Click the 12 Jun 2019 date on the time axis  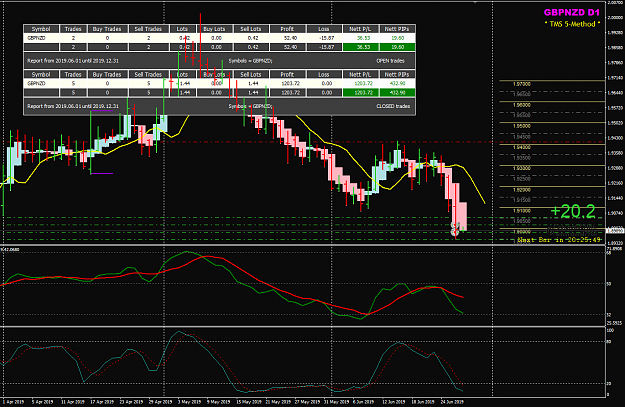click(x=394, y=402)
